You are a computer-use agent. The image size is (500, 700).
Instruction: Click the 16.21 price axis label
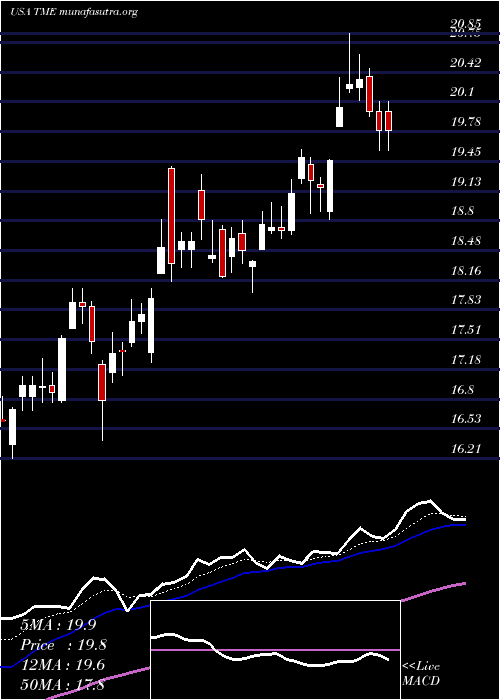click(x=466, y=448)
